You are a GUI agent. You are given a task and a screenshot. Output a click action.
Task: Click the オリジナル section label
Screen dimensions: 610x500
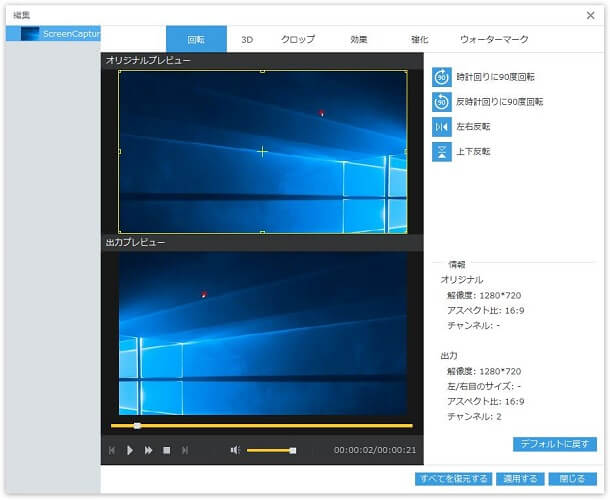(x=462, y=280)
